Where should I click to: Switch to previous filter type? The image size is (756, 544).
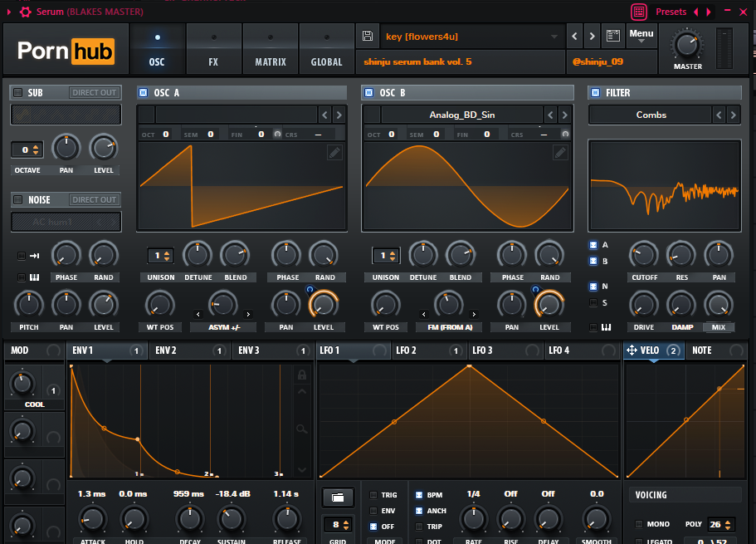click(719, 115)
